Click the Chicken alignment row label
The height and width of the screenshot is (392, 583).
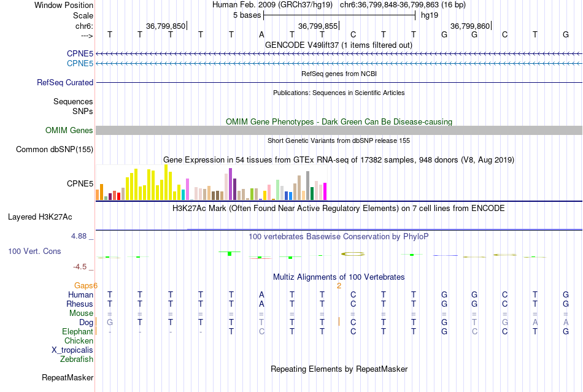[79, 340]
